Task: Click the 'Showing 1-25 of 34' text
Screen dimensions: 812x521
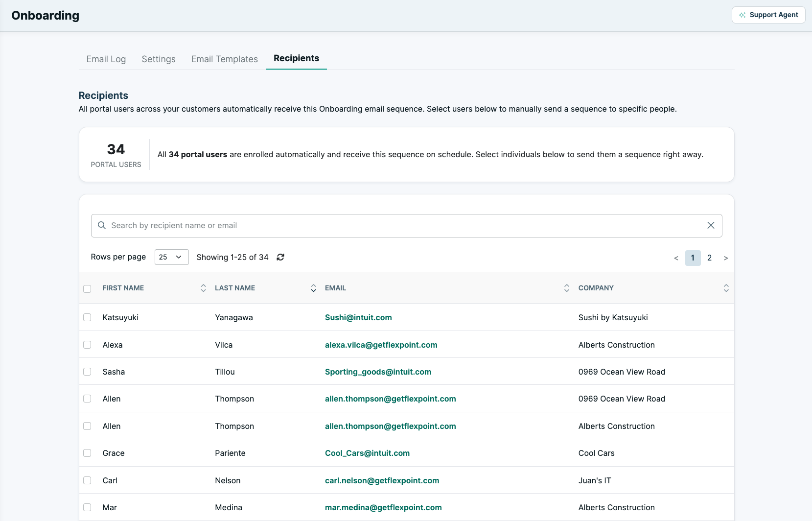Action: (232, 257)
